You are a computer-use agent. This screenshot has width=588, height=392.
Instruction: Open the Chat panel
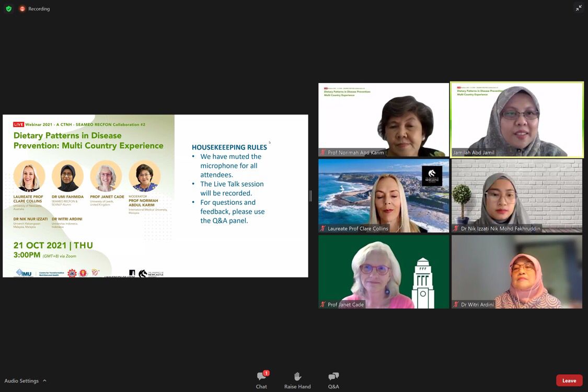pyautogui.click(x=261, y=380)
